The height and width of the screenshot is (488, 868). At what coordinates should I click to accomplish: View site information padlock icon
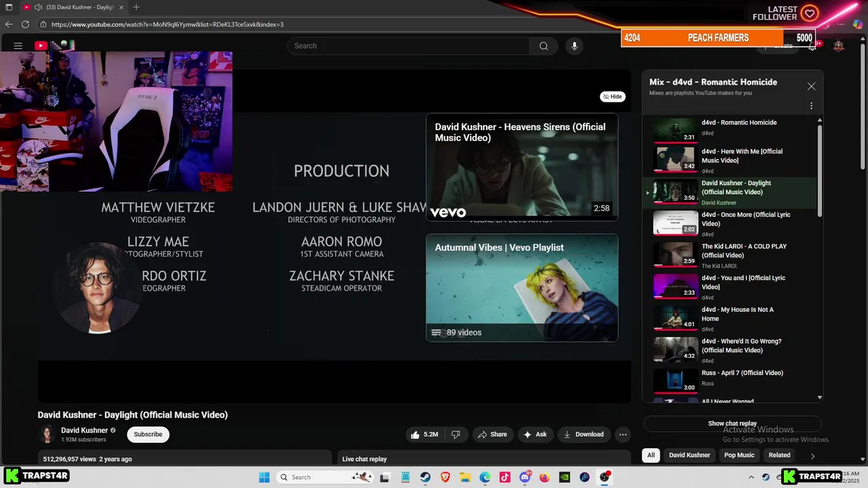click(x=43, y=24)
